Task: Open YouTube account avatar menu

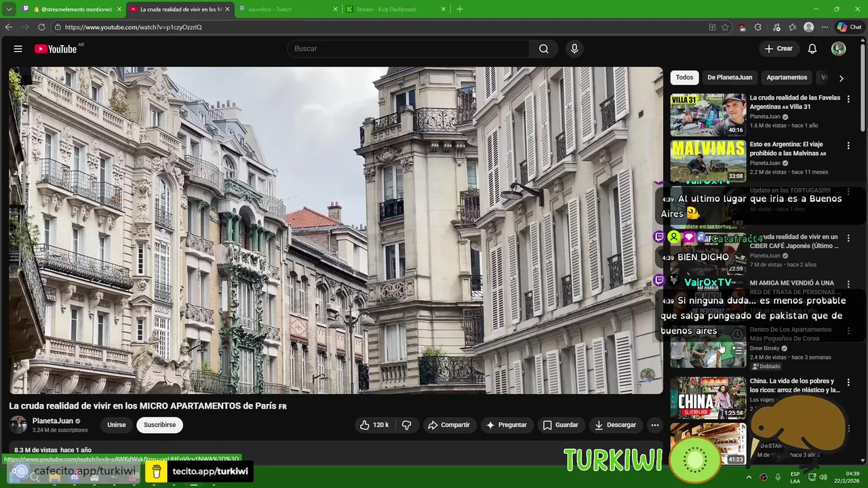Action: [839, 49]
